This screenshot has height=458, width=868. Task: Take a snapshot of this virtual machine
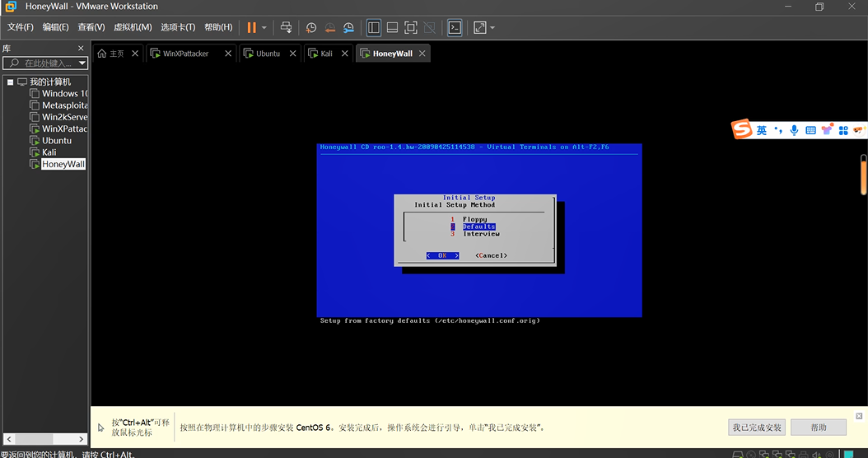tap(311, 28)
